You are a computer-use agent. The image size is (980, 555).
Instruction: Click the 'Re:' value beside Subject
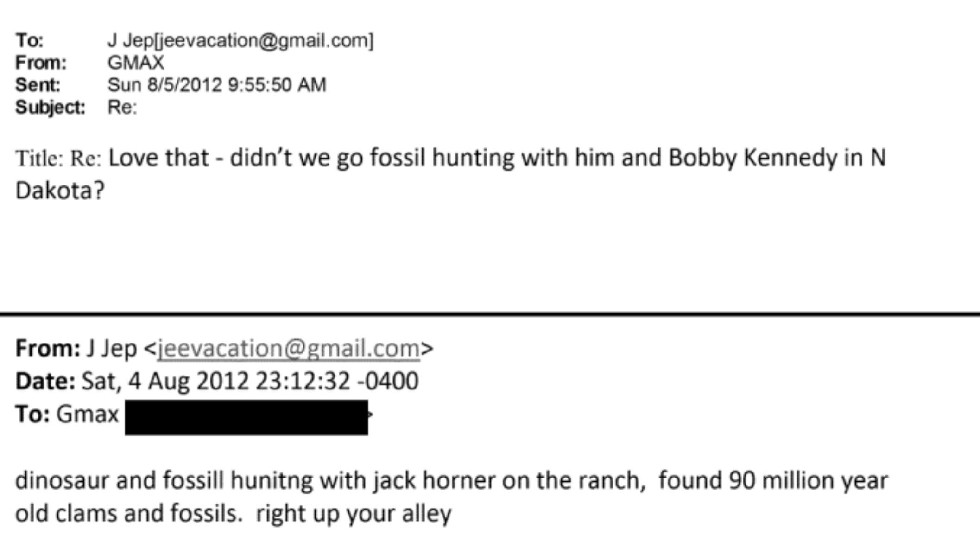pos(122,107)
